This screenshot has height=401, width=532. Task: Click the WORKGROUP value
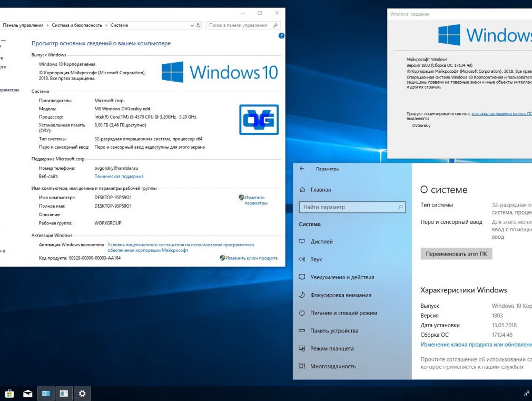pyautogui.click(x=107, y=223)
